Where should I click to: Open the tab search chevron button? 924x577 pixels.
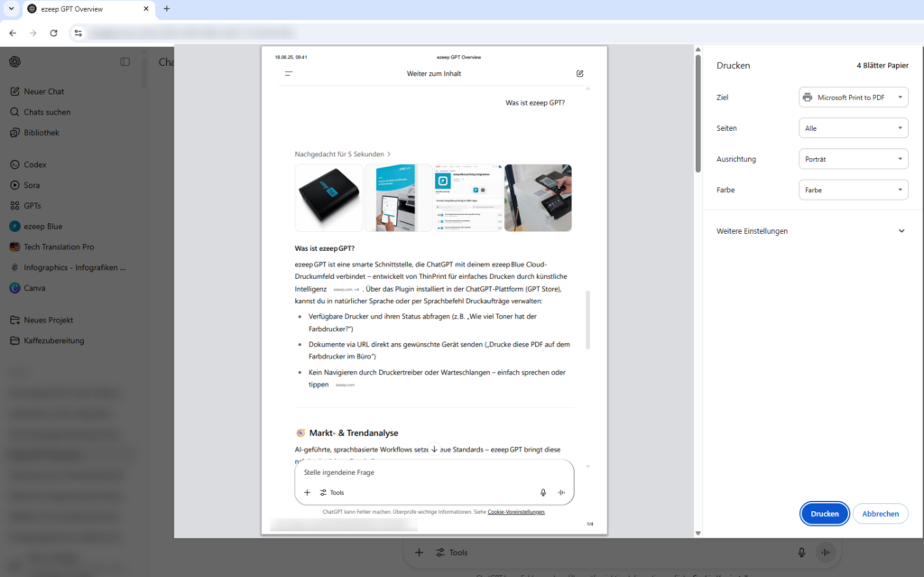pyautogui.click(x=11, y=9)
